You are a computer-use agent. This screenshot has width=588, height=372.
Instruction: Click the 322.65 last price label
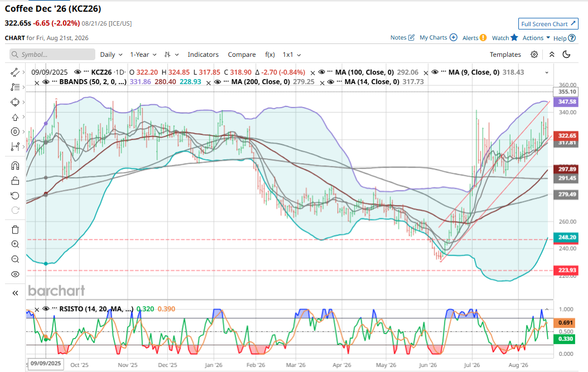pyautogui.click(x=567, y=136)
